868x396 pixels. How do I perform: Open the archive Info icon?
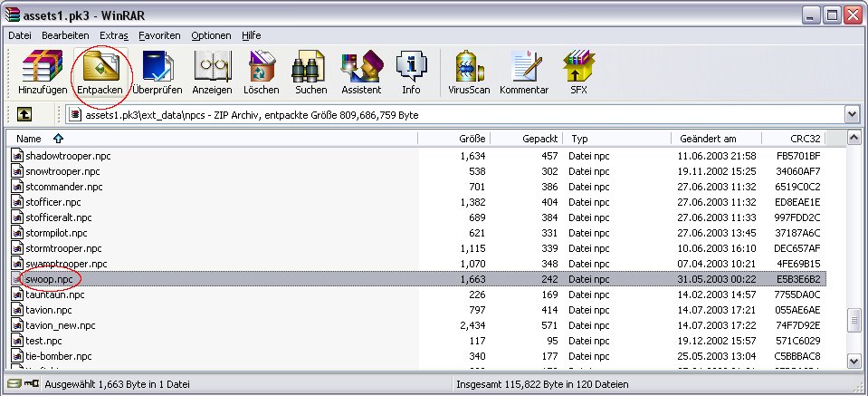pos(411,72)
